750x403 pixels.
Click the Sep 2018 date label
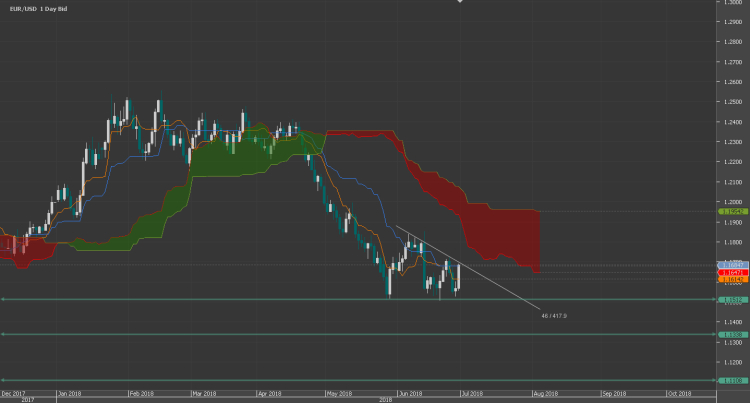[615, 394]
